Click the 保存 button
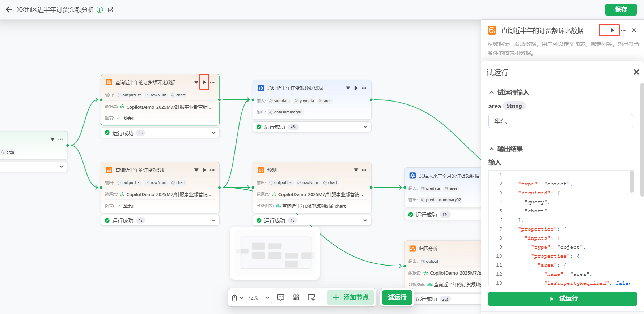This screenshot has width=644, height=314. (620, 9)
